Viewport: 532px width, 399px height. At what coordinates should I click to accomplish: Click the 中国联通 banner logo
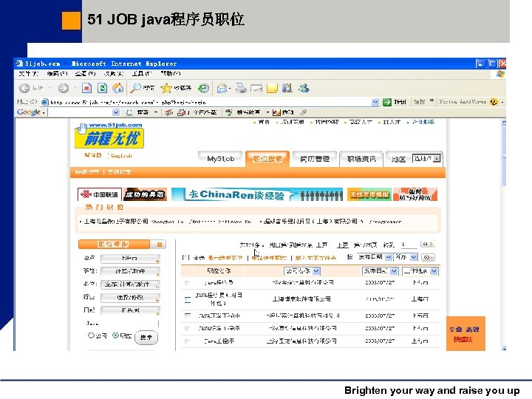99,194
